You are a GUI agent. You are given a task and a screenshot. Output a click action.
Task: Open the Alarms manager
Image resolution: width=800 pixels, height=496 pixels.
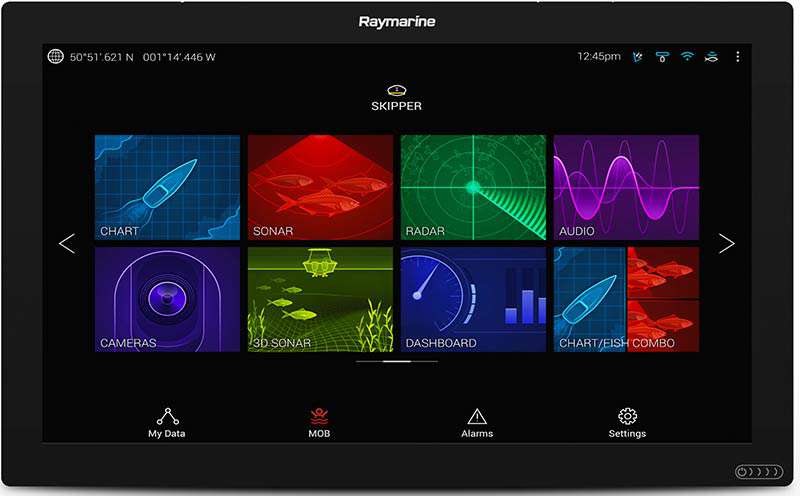tap(477, 422)
